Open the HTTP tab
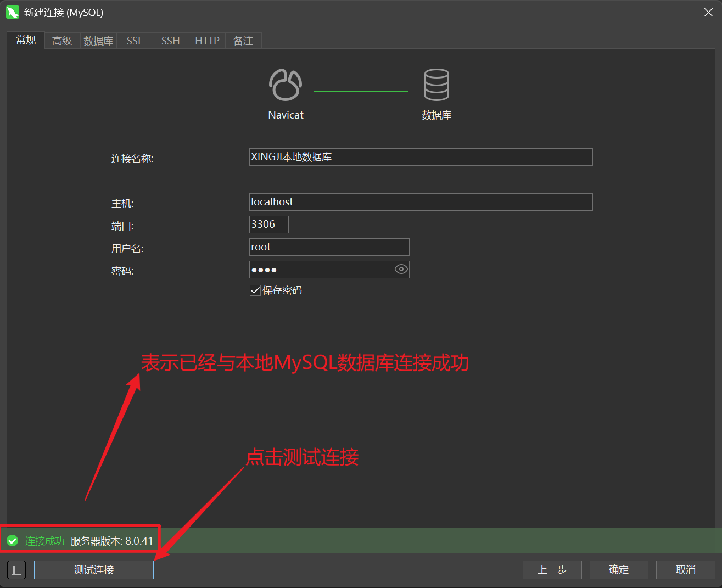 coord(207,41)
